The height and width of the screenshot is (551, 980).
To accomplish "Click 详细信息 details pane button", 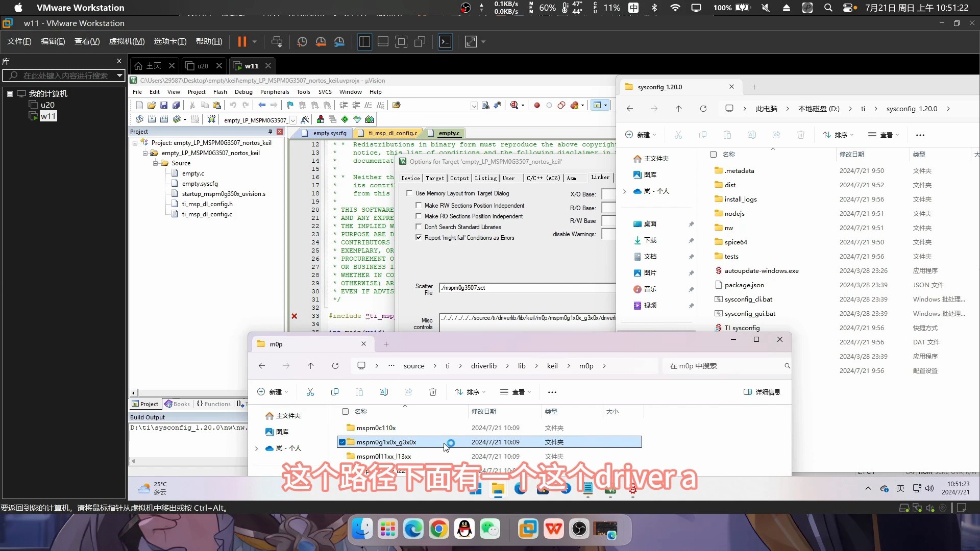I will click(762, 392).
